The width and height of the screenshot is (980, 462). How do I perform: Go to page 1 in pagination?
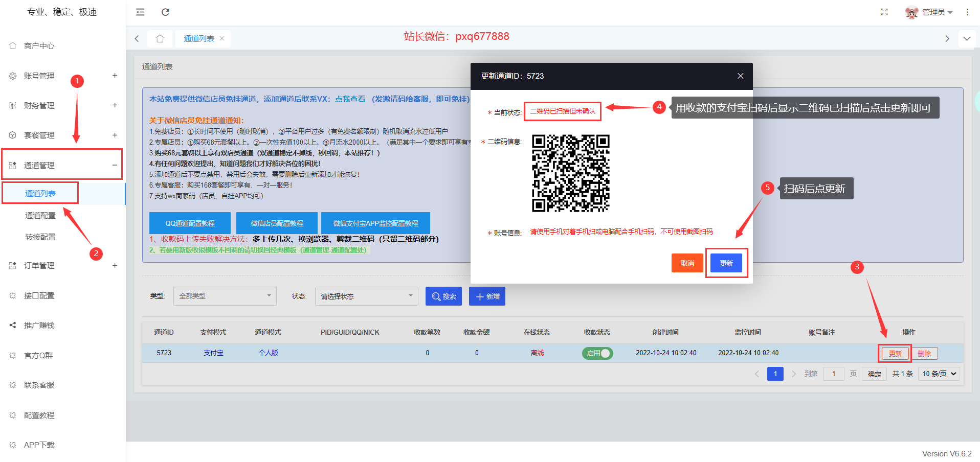[x=775, y=374]
